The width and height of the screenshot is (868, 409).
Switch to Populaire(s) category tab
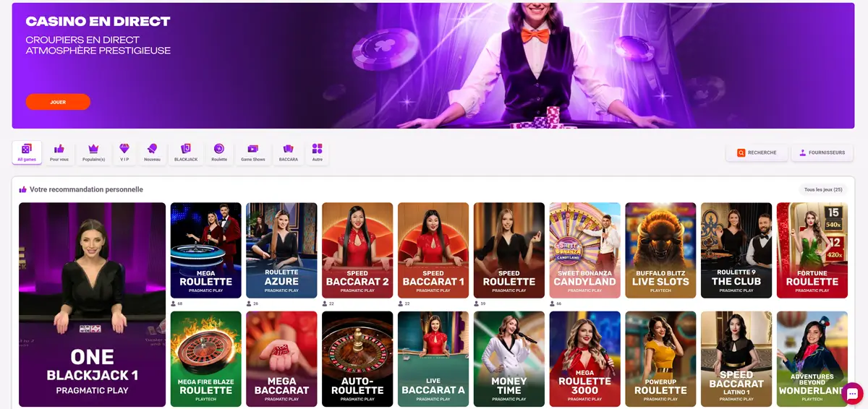coord(93,152)
